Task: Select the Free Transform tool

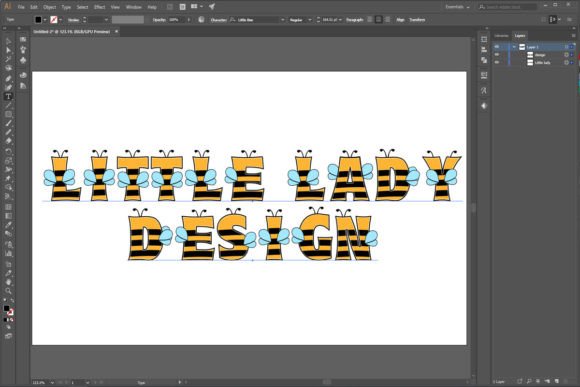Action: (x=8, y=178)
